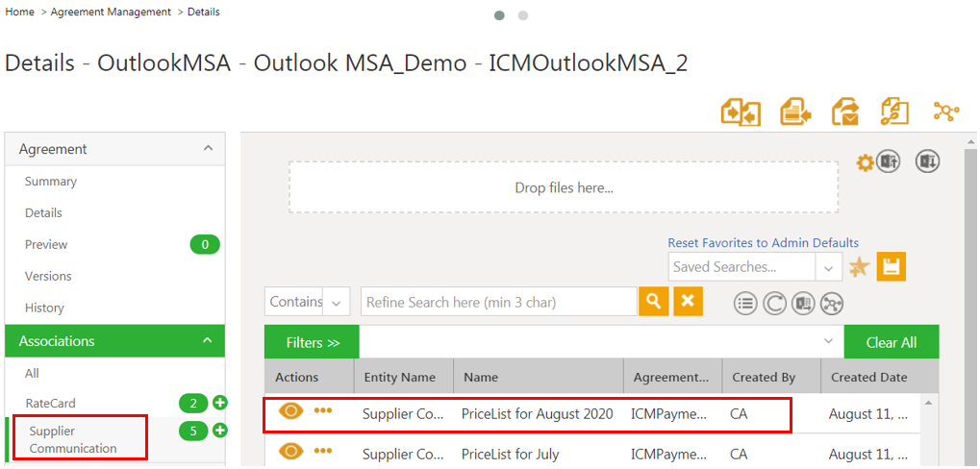Open Supplier Communication in Associations
Image resolution: width=980 pixels, height=469 pixels.
tap(73, 439)
